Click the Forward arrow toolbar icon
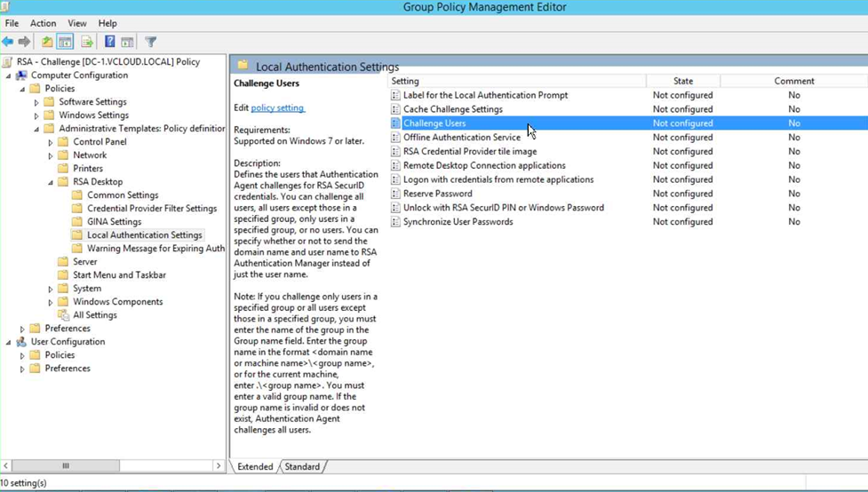This screenshot has width=868, height=492. pos(24,42)
